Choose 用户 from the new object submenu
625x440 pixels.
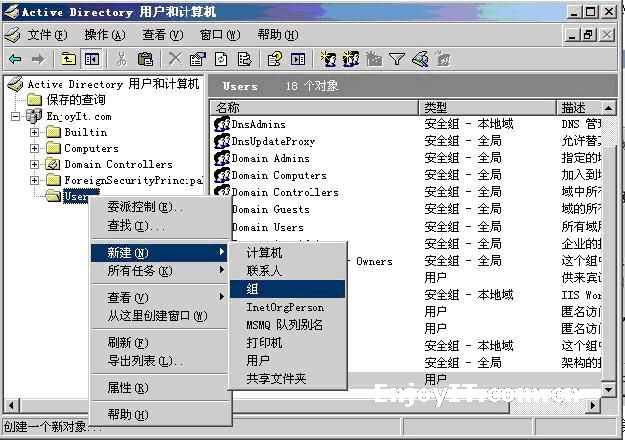(x=287, y=361)
